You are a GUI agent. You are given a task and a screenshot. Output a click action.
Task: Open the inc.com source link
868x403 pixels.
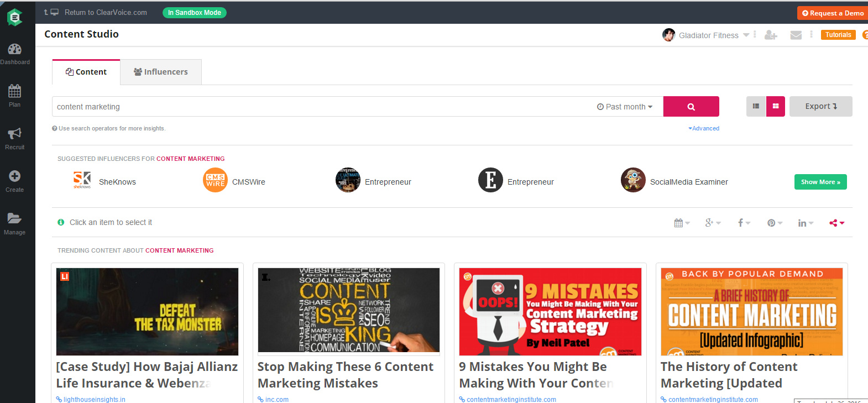tap(277, 399)
